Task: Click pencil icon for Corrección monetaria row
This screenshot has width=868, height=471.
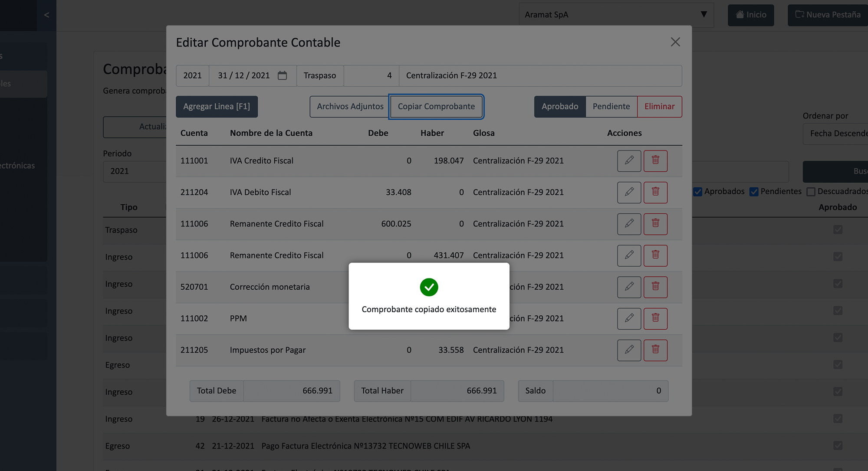Action: click(x=629, y=287)
